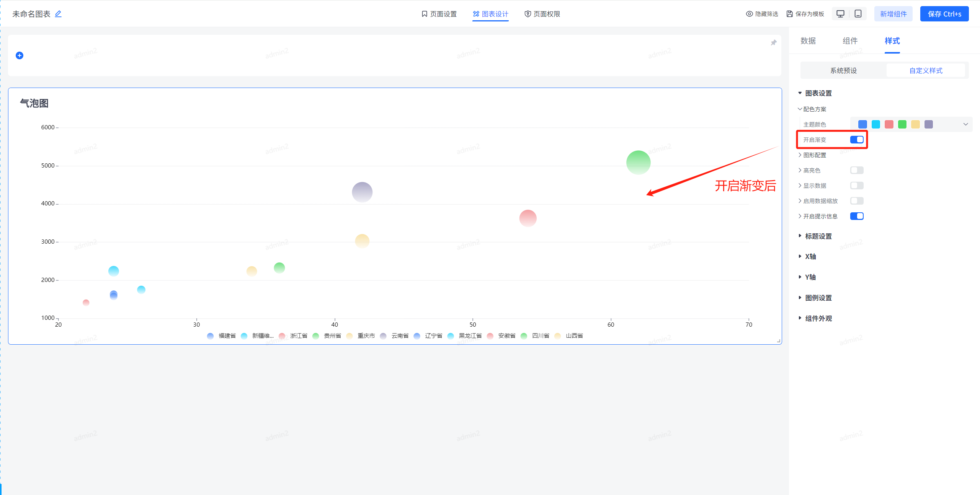Image resolution: width=980 pixels, height=495 pixels.
Task: Click the 保存 Ctrl+s button
Action: coord(944,14)
